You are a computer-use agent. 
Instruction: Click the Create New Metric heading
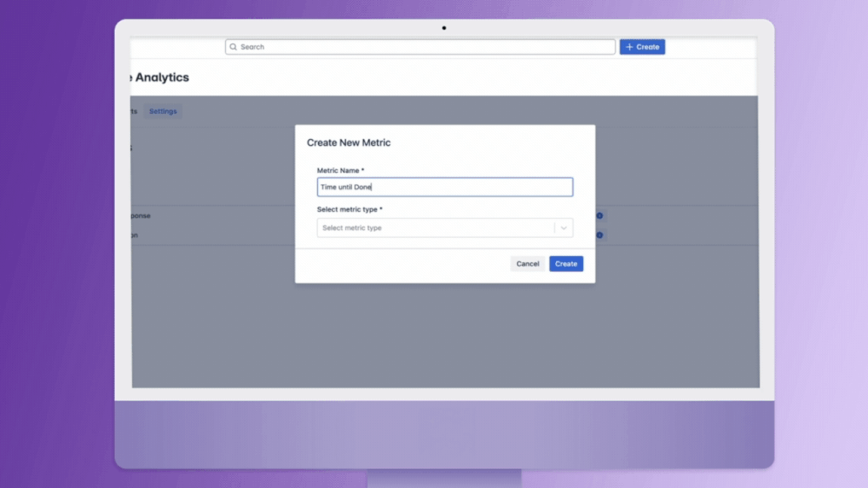pyautogui.click(x=348, y=142)
